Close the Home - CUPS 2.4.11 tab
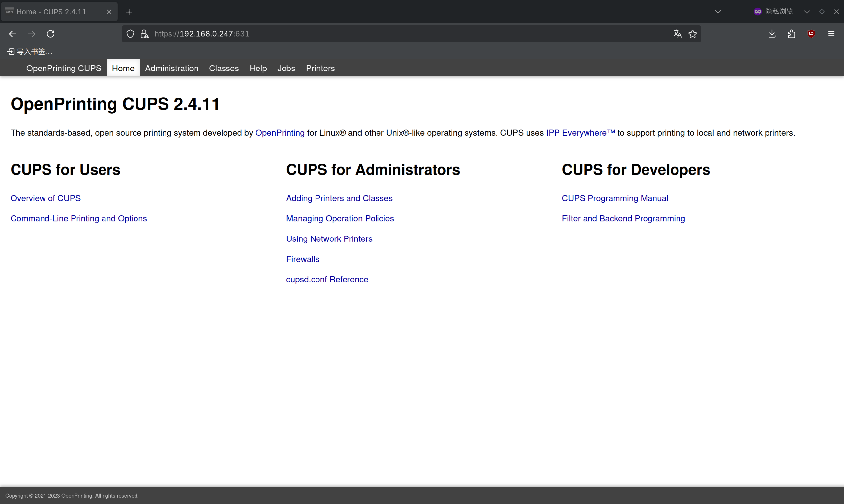Viewport: 844px width, 504px height. pyautogui.click(x=109, y=12)
